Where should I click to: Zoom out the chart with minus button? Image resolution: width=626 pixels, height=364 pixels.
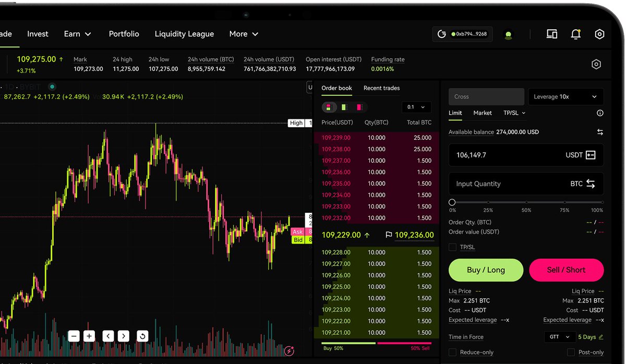click(74, 336)
